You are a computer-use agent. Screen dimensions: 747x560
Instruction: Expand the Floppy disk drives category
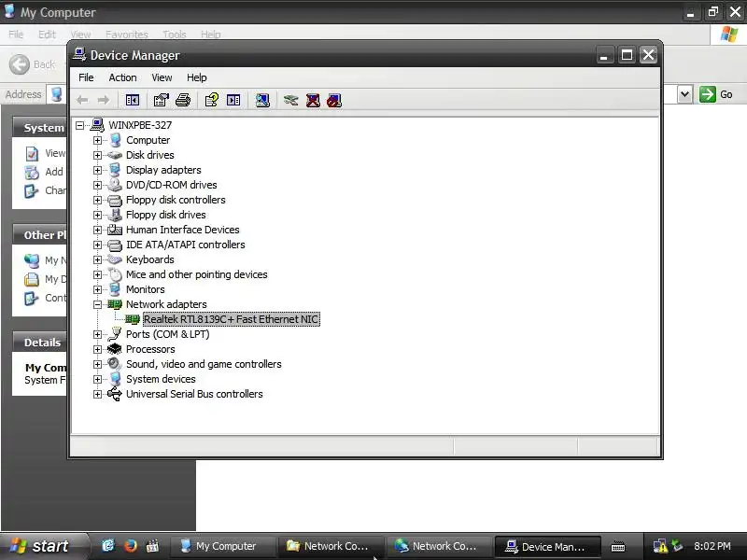97,215
